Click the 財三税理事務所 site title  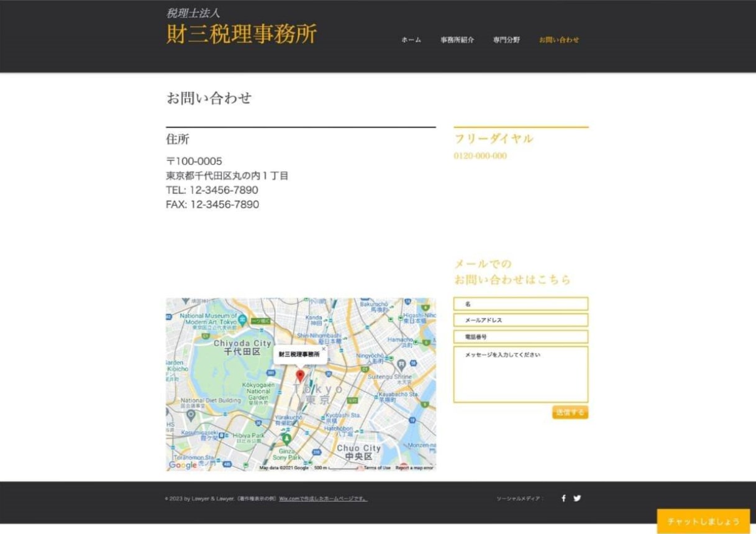[x=242, y=34]
